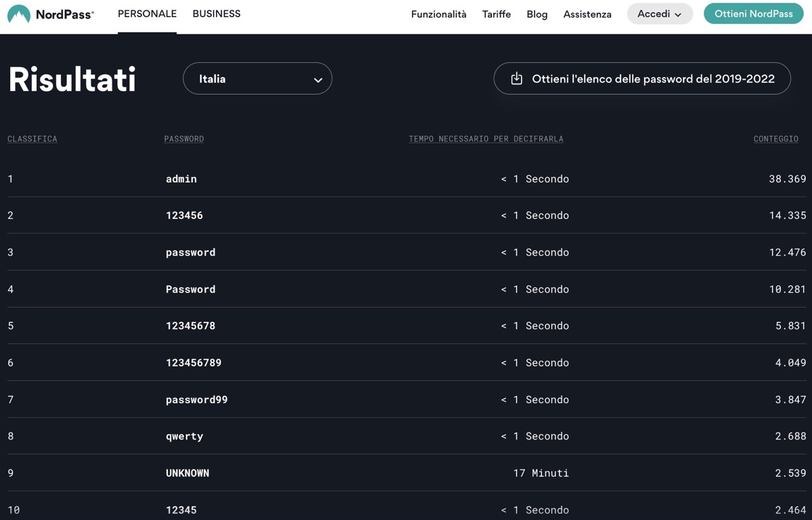Sort by the PASSWORD column header
812x520 pixels.
point(183,139)
